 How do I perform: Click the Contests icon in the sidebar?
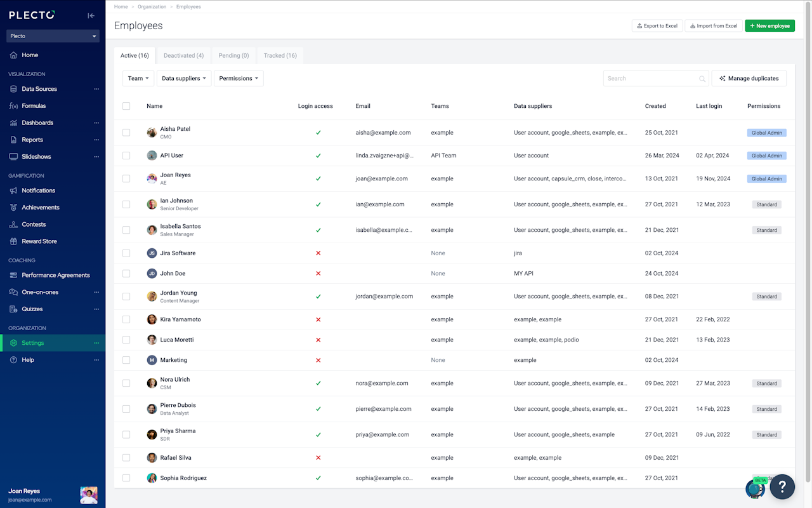click(13, 224)
